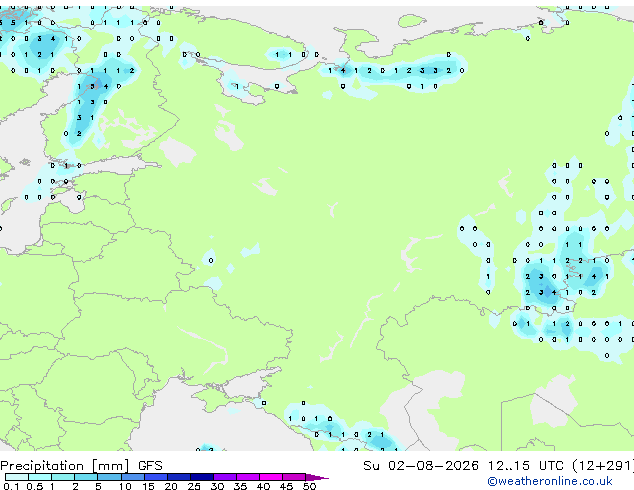Click the '20' legend scale label
634x490 pixels.
point(171,486)
